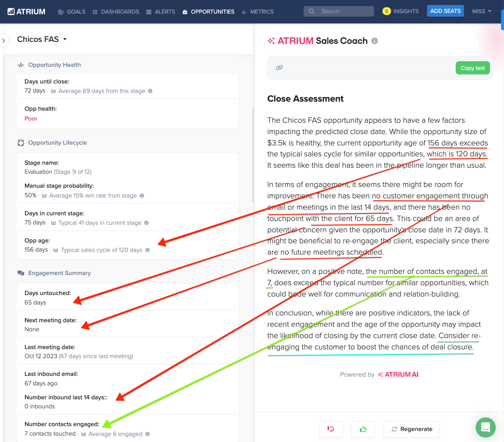
Task: Click info icon beside Average 69 days
Action: pos(150,91)
